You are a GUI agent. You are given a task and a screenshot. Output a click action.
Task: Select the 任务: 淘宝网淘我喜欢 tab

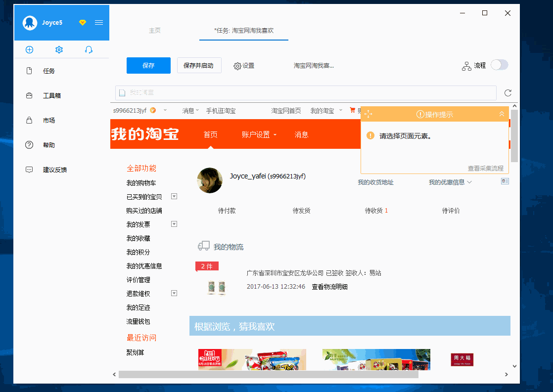[244, 30]
